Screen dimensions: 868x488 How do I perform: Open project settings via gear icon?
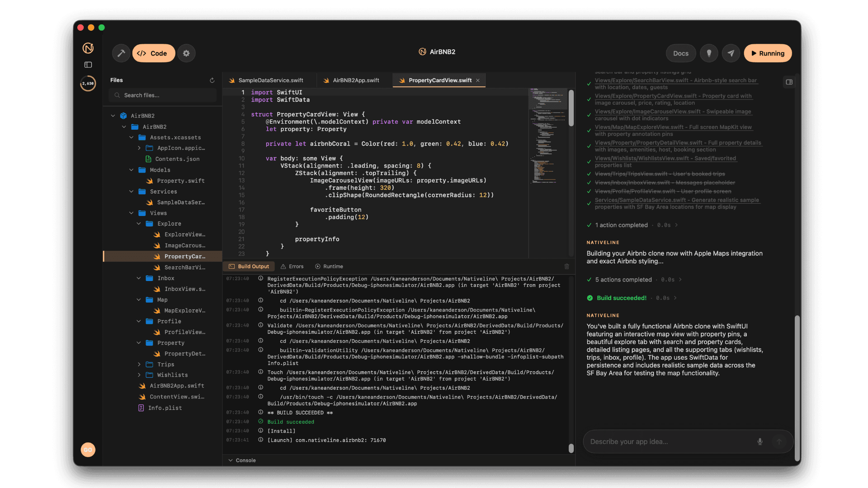pyautogui.click(x=186, y=53)
